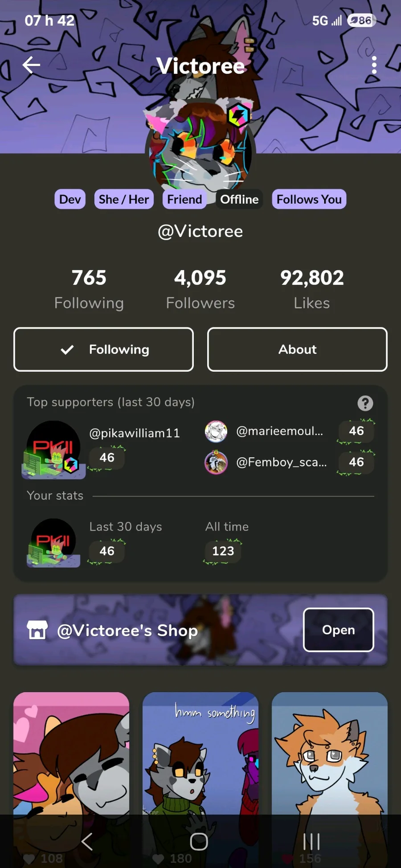View the 765 Following list
Viewport: 401px width, 868px height.
pos(89,289)
